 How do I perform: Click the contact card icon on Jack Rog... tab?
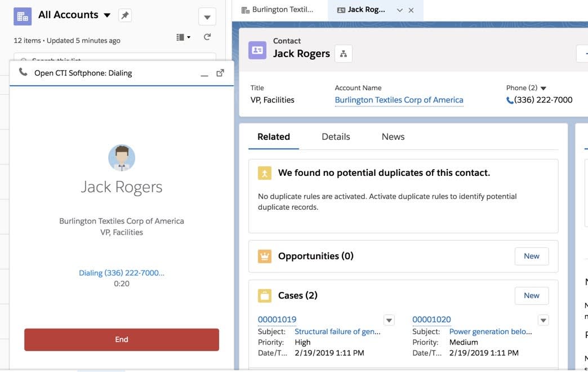pos(341,10)
